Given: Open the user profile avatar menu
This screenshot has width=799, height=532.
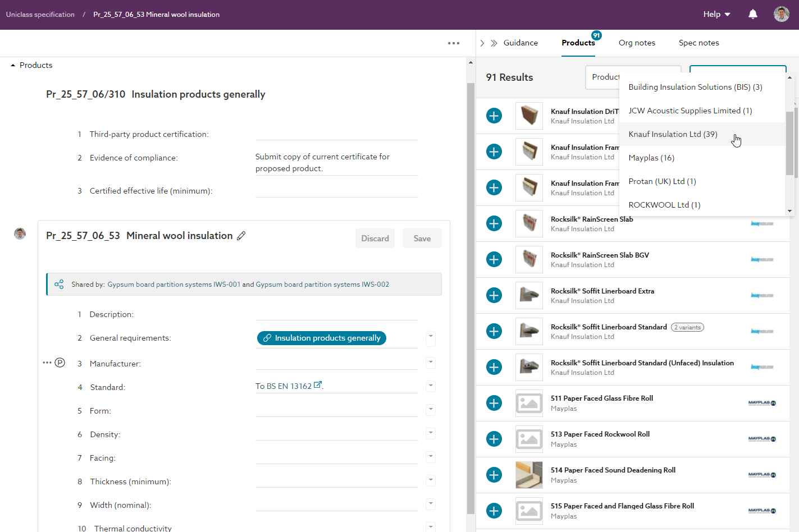Looking at the screenshot, I should [x=781, y=15].
